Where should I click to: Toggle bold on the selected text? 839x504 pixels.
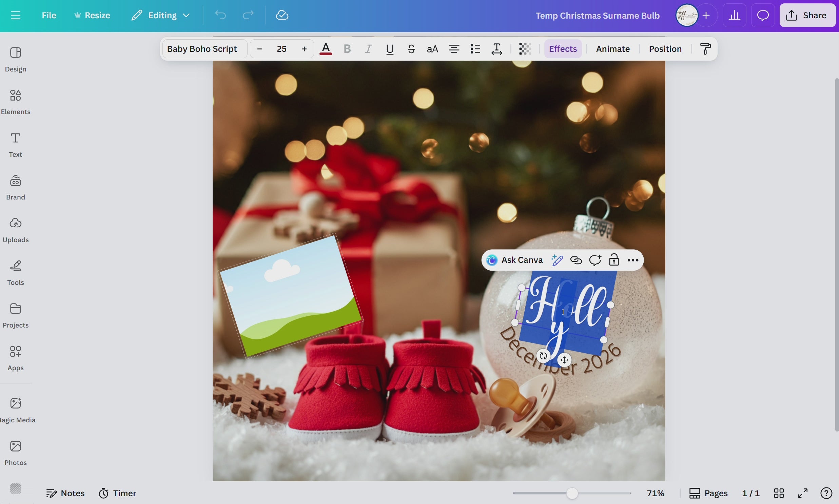347,48
